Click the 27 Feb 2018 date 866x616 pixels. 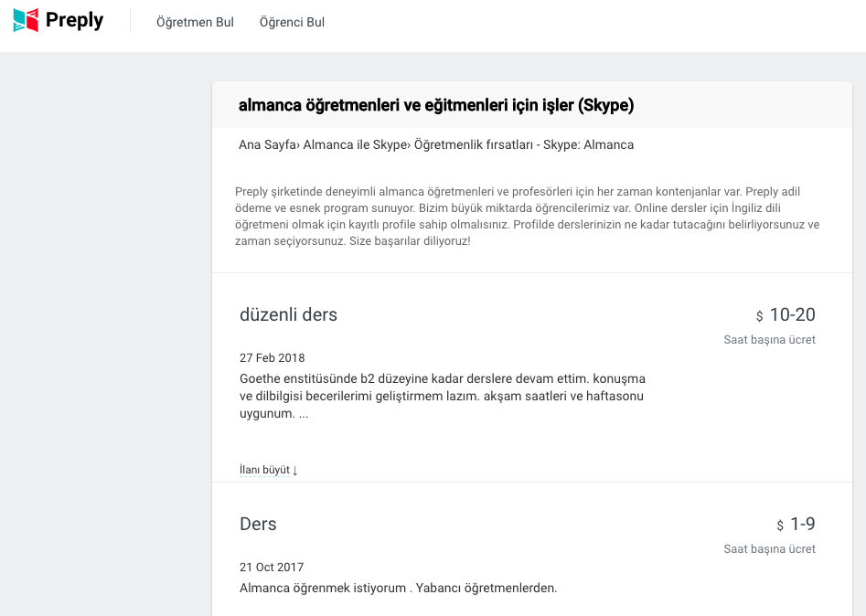click(x=272, y=358)
